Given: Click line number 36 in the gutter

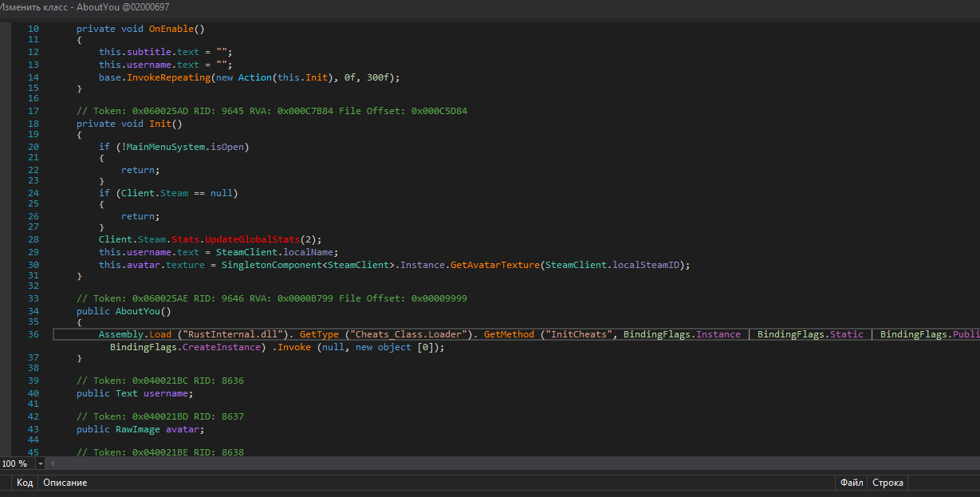Looking at the screenshot, I should point(33,334).
